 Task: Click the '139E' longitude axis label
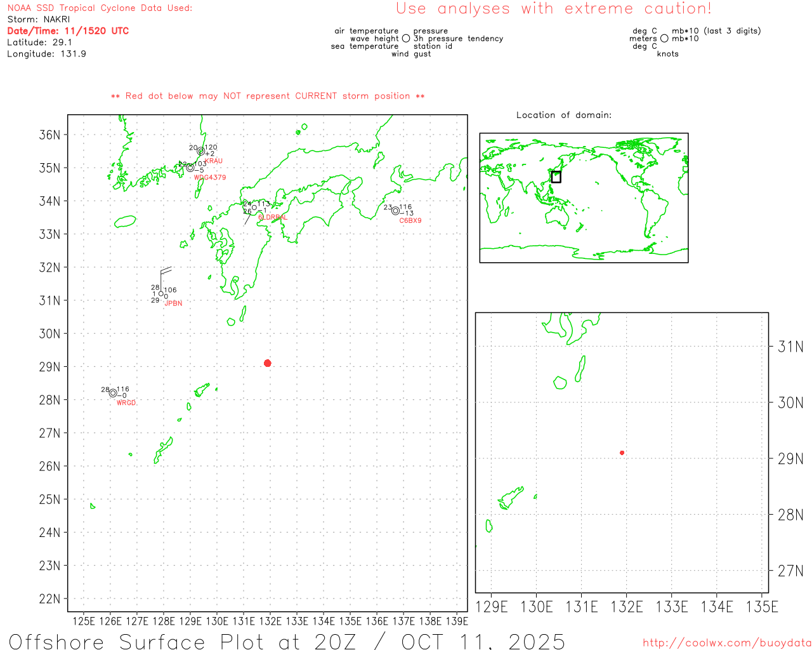point(457,621)
